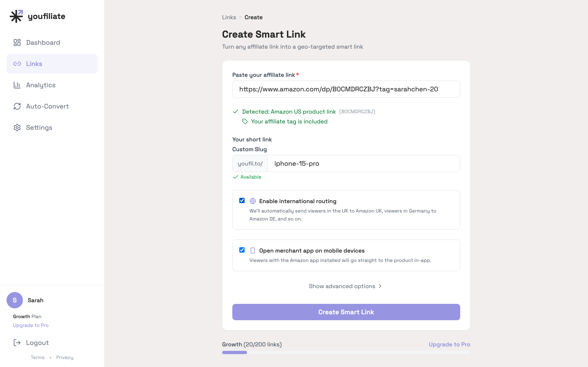Click 'Your affiliate tag is included' text
Viewport: 588px width, 367px height.
point(289,121)
